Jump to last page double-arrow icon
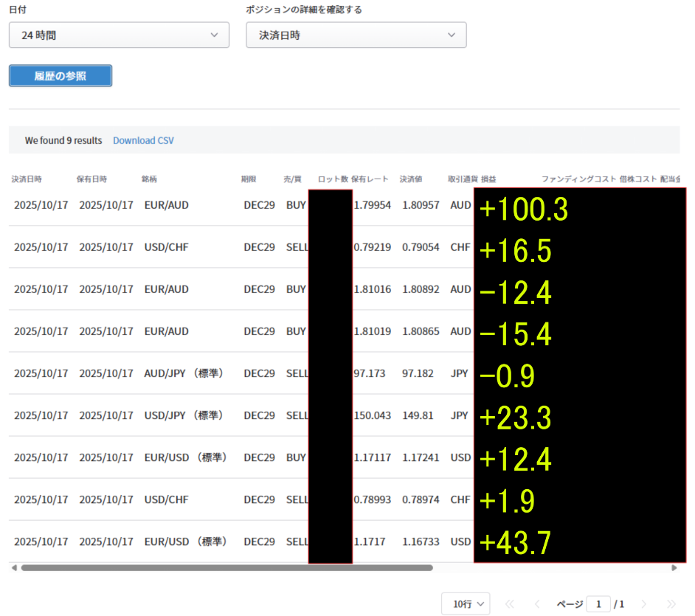 [x=671, y=603]
